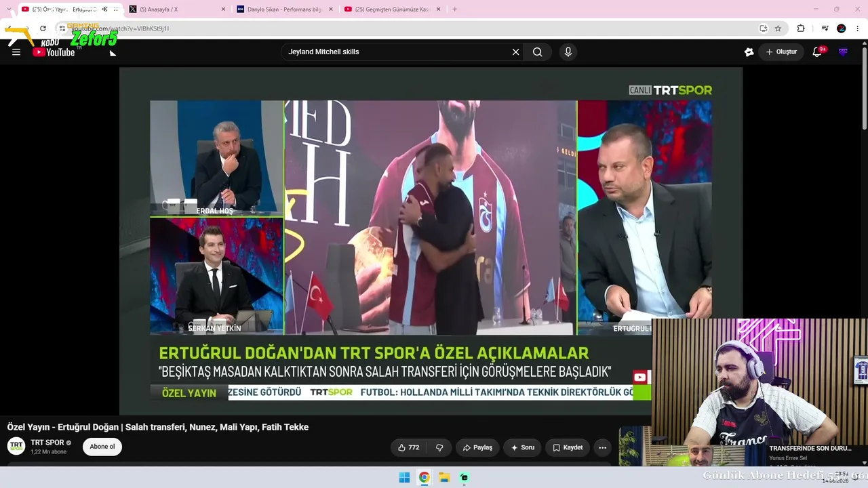Open the Oluştur create button

coord(781,52)
